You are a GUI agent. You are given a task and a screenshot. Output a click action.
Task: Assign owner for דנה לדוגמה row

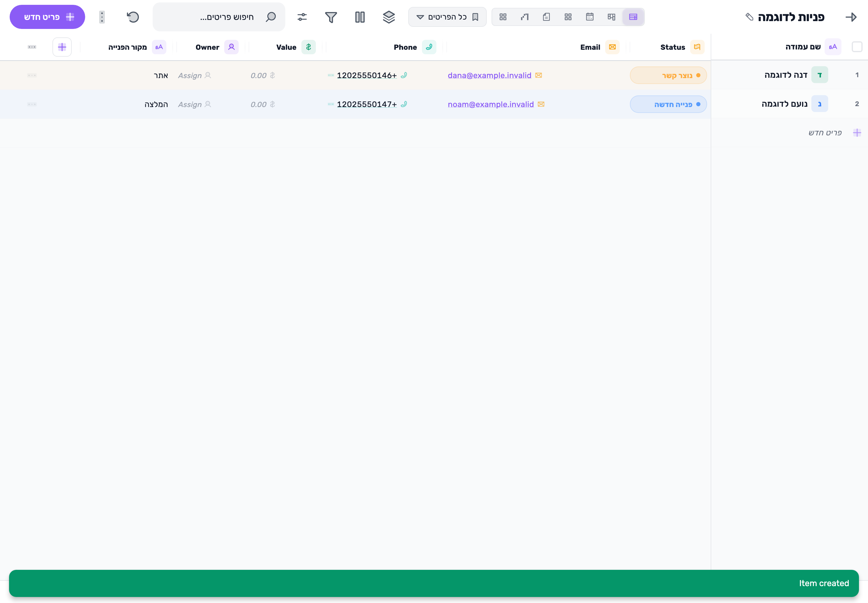pyautogui.click(x=195, y=75)
